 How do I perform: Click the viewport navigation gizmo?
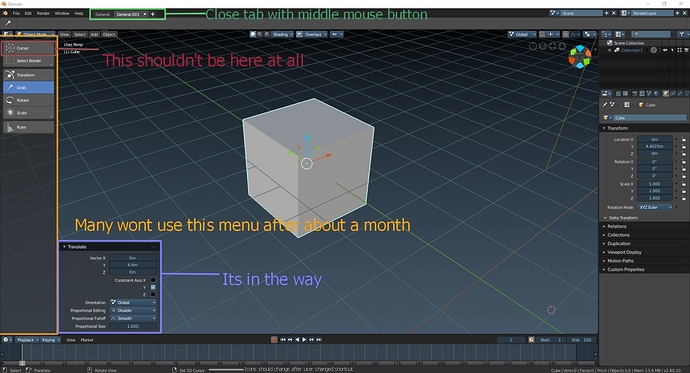(580, 57)
